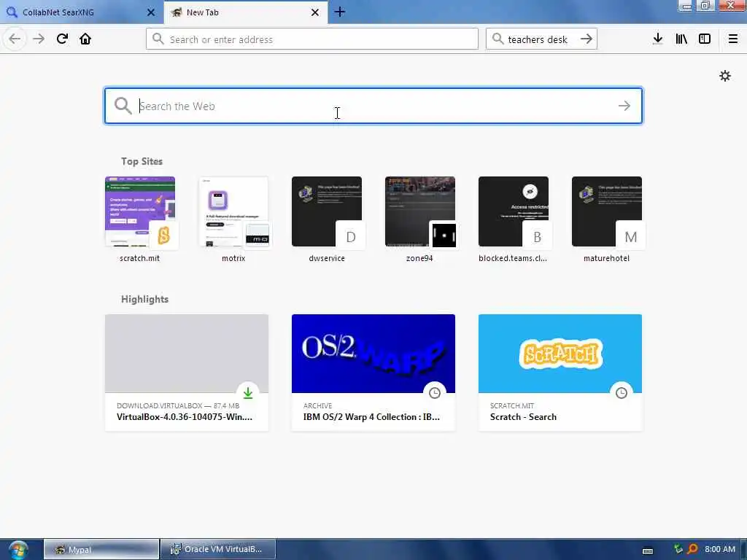
Task: Open the Library bookshelf icon
Action: 681,39
